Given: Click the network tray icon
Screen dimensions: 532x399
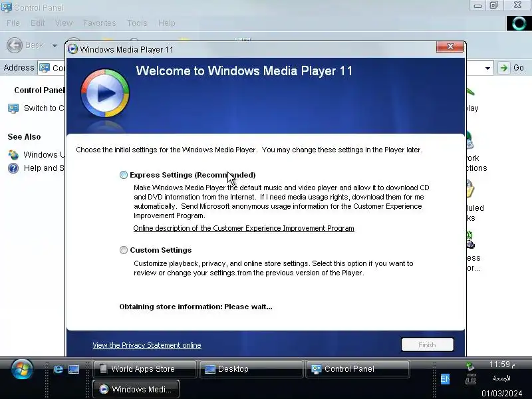Looking at the screenshot, I should pyautogui.click(x=471, y=378).
